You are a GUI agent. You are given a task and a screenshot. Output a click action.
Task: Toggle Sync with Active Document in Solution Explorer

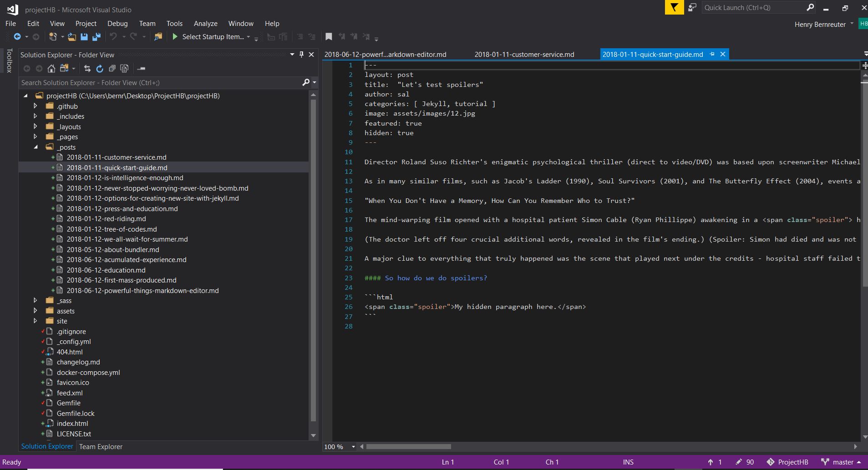click(x=87, y=69)
